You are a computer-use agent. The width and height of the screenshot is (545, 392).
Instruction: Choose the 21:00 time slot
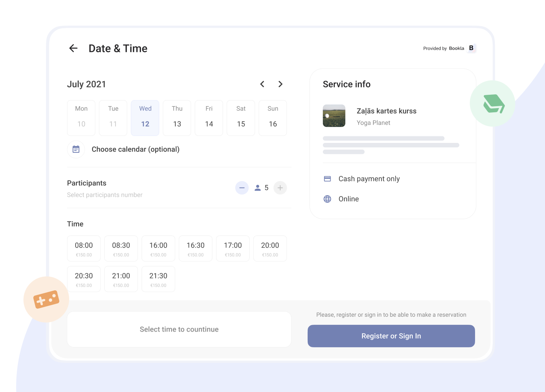pyautogui.click(x=121, y=279)
